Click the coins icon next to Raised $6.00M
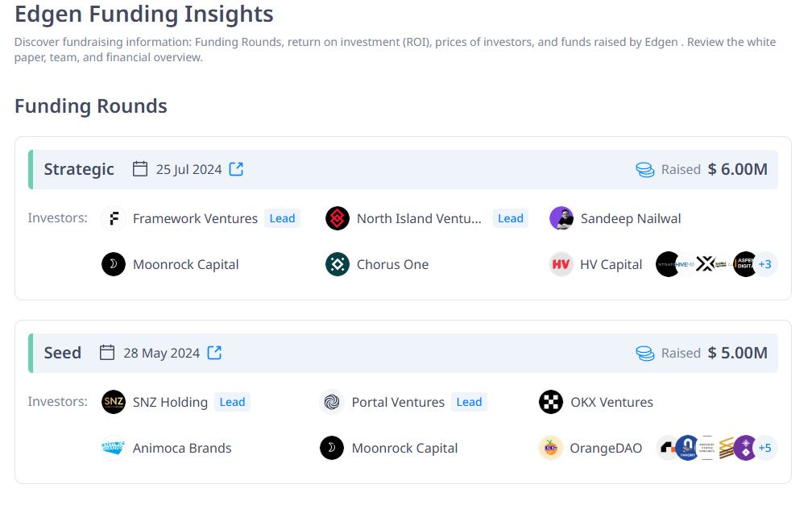The height and width of the screenshot is (505, 812). pyautogui.click(x=644, y=169)
